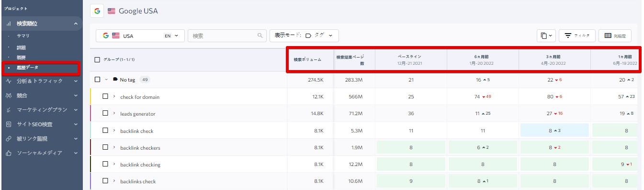Tick the checkbox for backlinks check
This screenshot has height=190, width=644.
click(105, 181)
